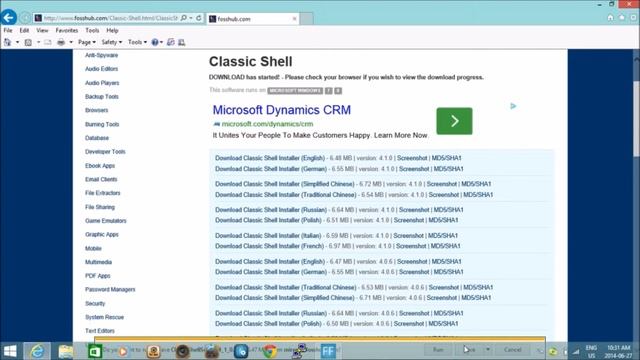Expand the Feeds dropdown arrow
This screenshot has height=360, width=640.
pos(38,42)
